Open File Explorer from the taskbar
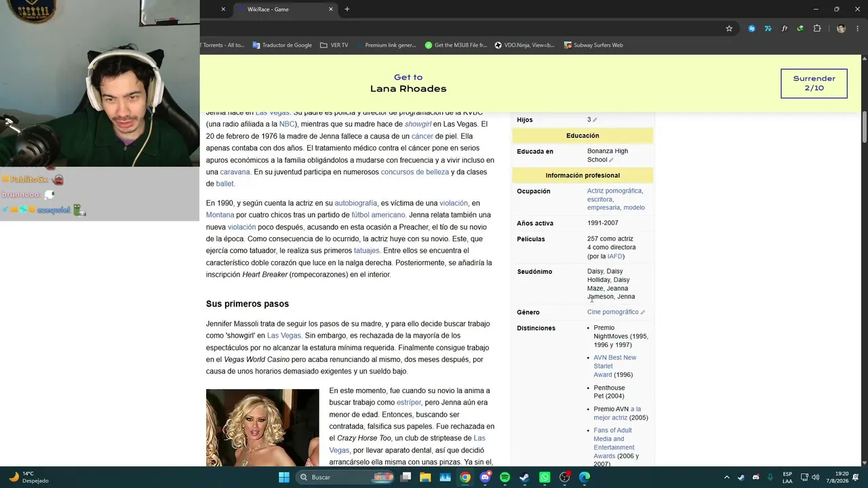Viewport: 868px width, 488px height. pos(425,477)
